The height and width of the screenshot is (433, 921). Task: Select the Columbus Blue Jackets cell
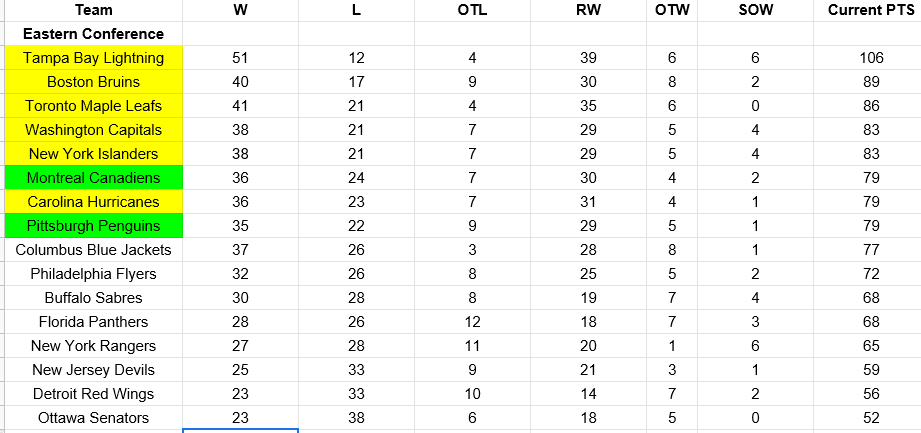[x=94, y=250]
